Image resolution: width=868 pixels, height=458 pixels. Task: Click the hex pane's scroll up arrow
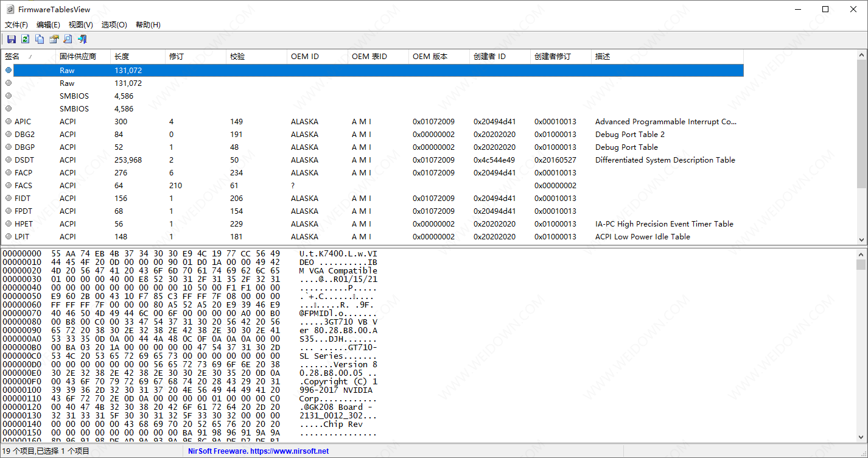click(x=861, y=254)
